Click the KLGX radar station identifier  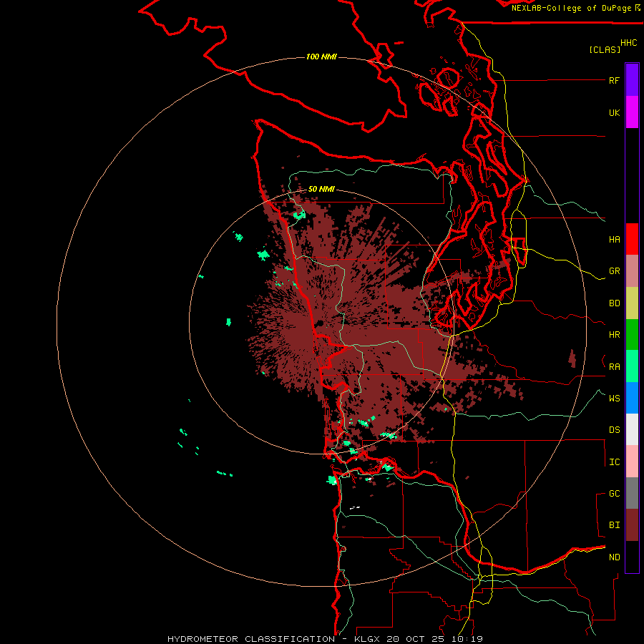[369, 639]
